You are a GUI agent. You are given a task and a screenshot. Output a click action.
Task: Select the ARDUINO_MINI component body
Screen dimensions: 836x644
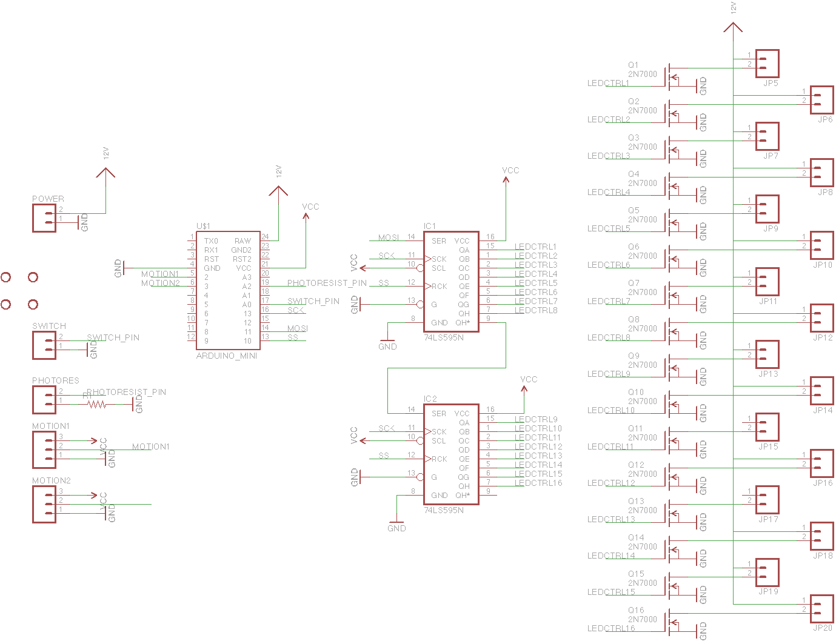coord(228,290)
